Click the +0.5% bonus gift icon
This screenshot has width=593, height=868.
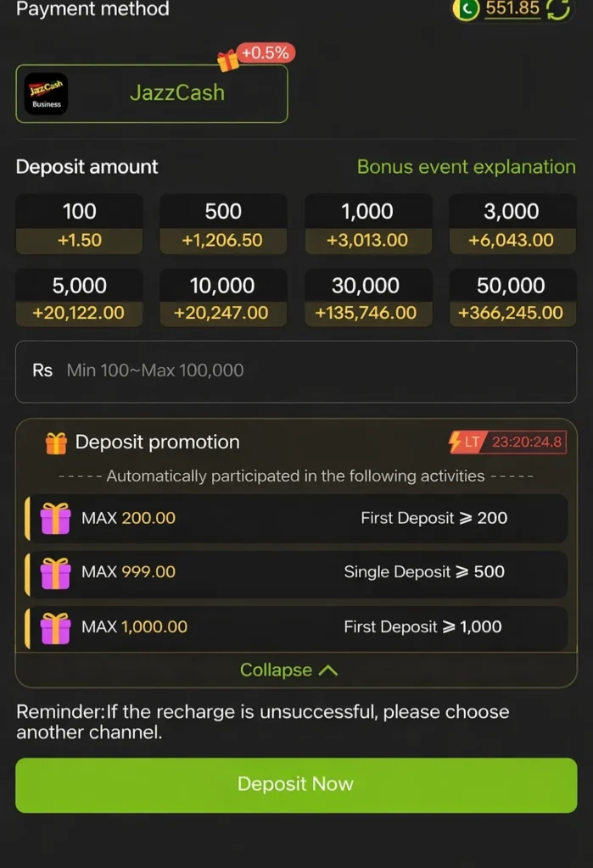pos(228,60)
